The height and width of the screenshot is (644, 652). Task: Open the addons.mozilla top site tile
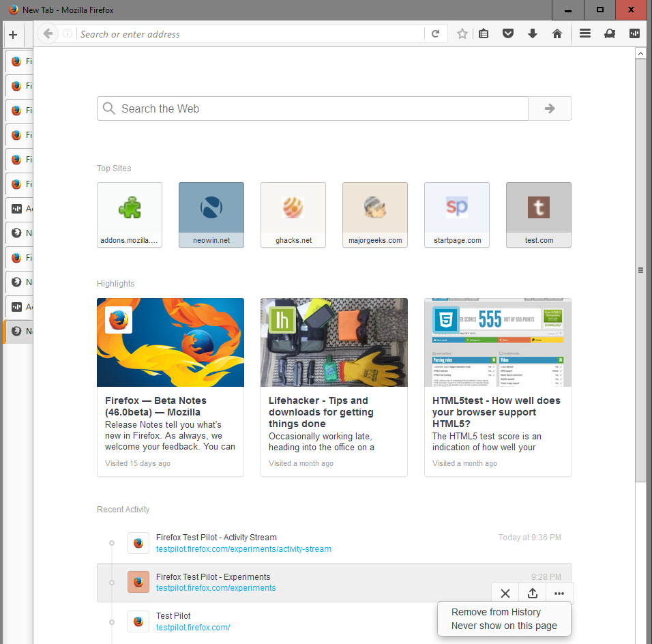point(130,215)
